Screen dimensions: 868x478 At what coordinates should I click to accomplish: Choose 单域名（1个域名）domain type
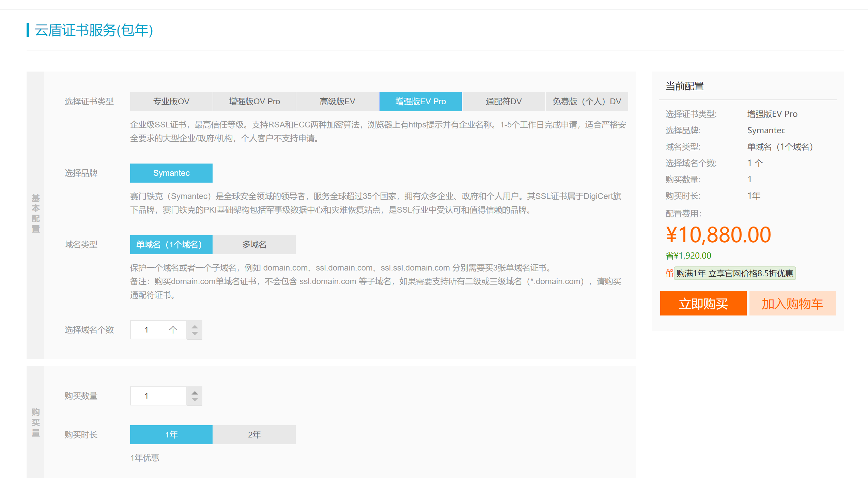click(x=171, y=245)
